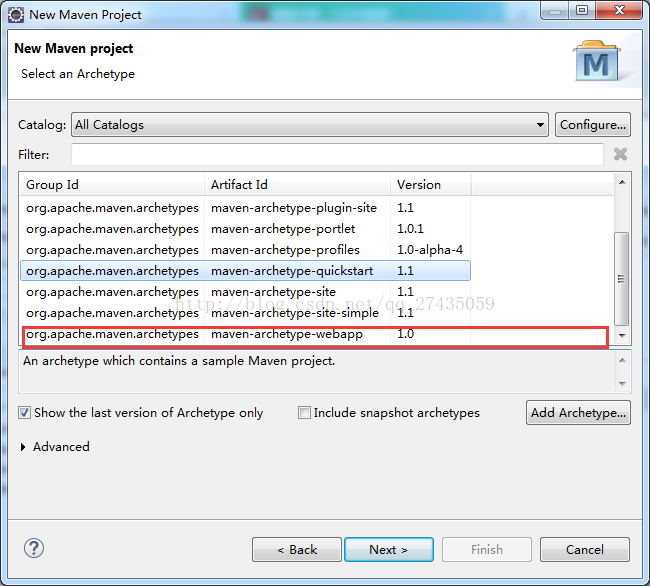Sort by the Version column header

point(430,184)
